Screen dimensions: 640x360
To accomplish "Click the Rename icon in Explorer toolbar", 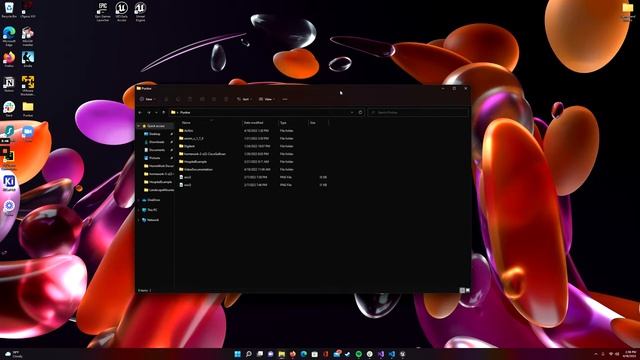I will tap(202, 99).
